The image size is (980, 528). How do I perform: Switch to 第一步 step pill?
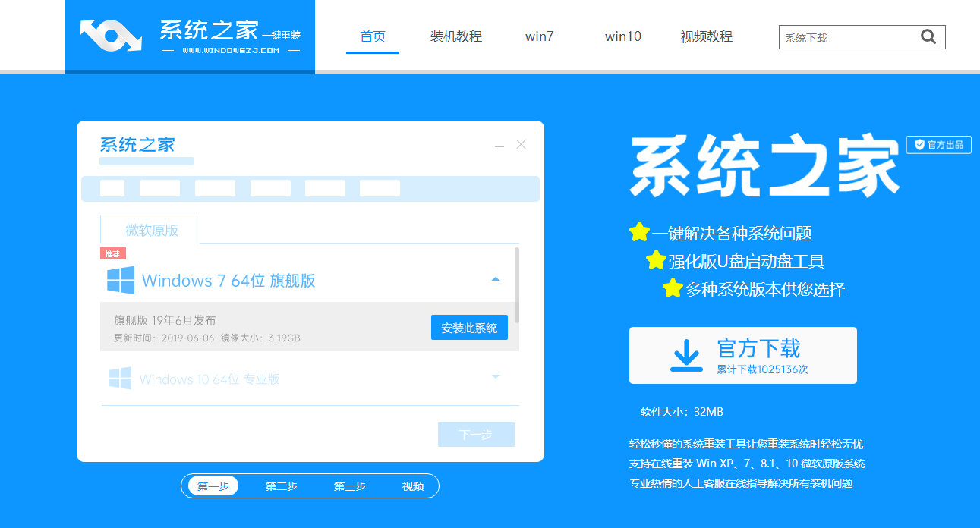[x=213, y=486]
